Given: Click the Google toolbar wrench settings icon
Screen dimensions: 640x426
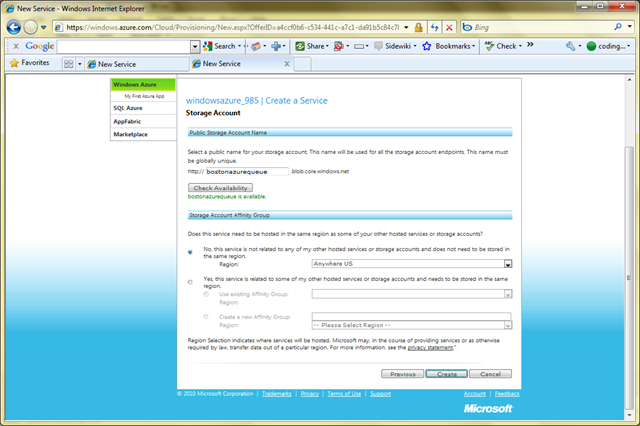Looking at the screenshot, I should (x=572, y=46).
